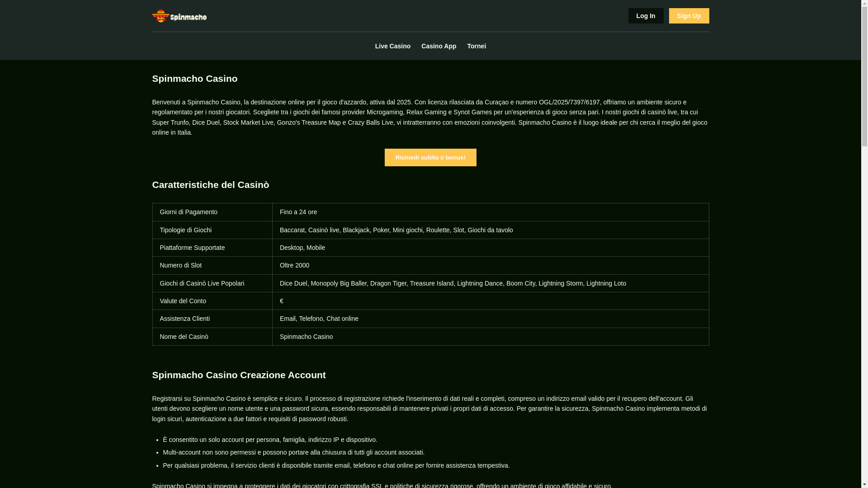Open the Tornei menu item
868x488 pixels.
pyautogui.click(x=476, y=46)
